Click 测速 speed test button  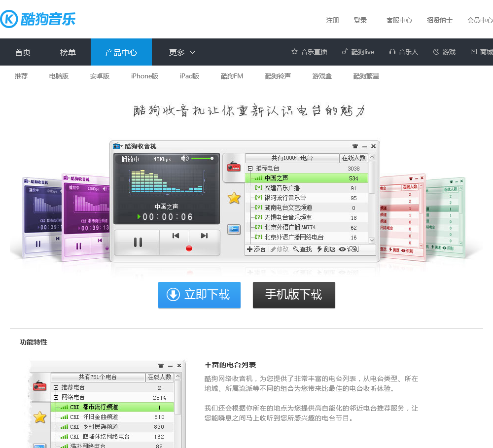pos(326,249)
